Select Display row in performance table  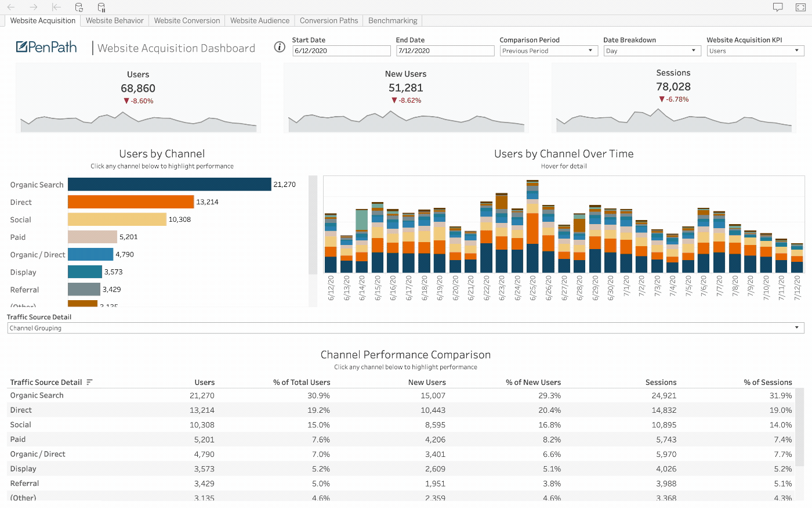(x=401, y=469)
